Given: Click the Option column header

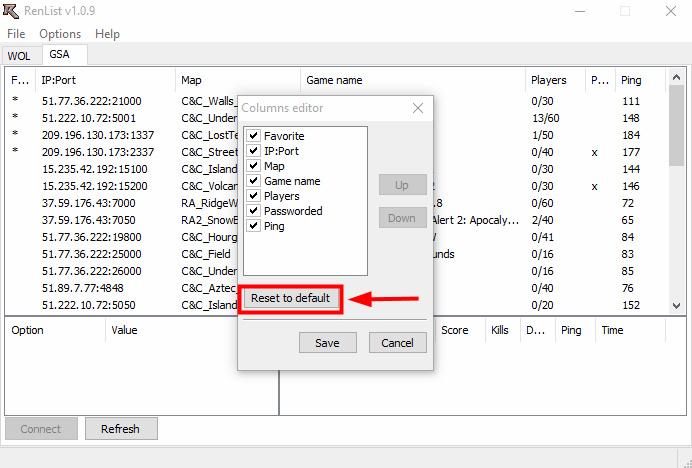Looking at the screenshot, I should [x=55, y=330].
